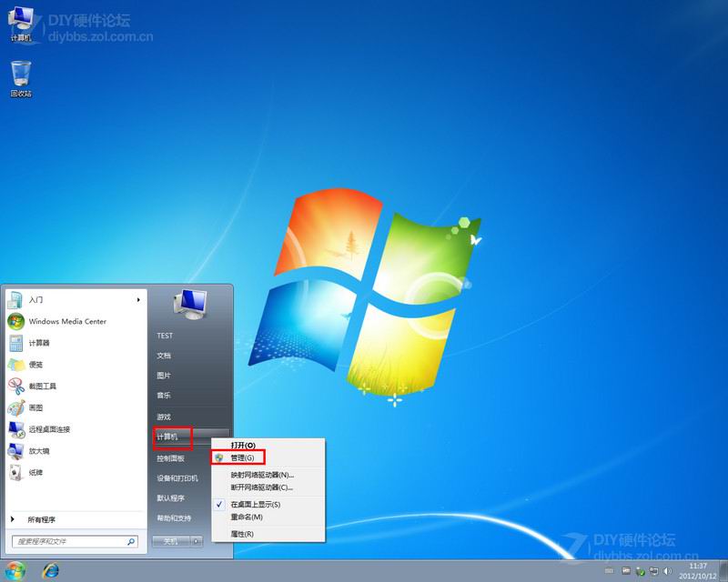The height and width of the screenshot is (582, 728).
Task: Launch Internet Explorer from the taskbar
Action: [50, 570]
